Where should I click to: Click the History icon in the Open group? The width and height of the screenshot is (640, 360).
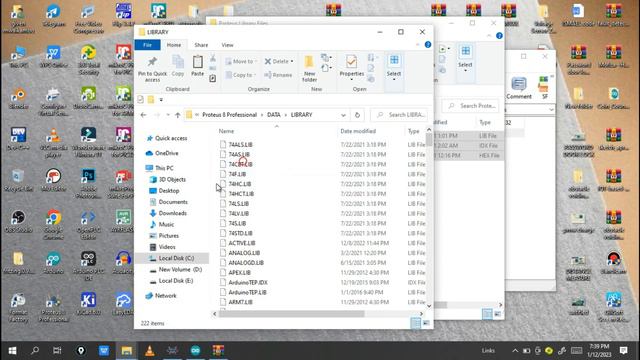[371, 79]
